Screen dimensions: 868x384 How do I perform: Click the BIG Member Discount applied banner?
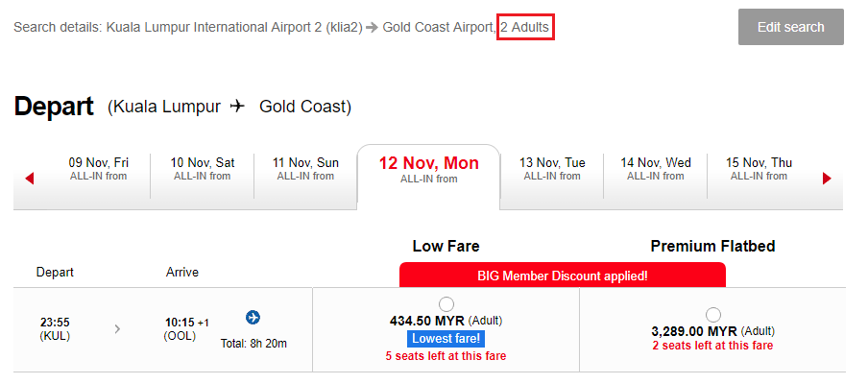pos(562,276)
